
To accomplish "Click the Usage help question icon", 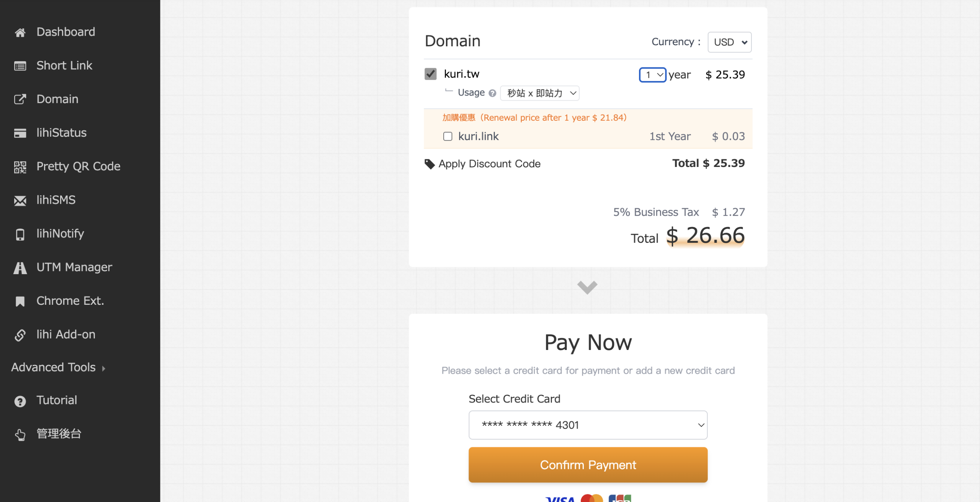I will (492, 93).
